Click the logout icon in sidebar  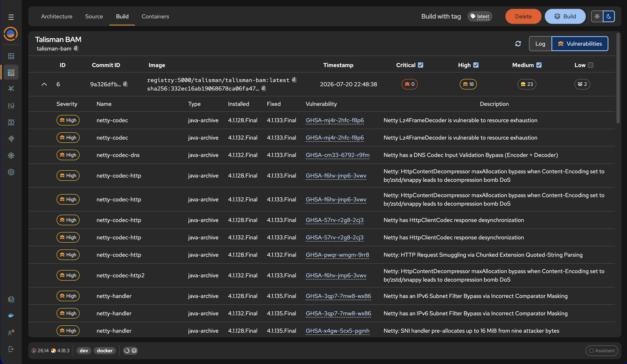pyautogui.click(x=11, y=349)
